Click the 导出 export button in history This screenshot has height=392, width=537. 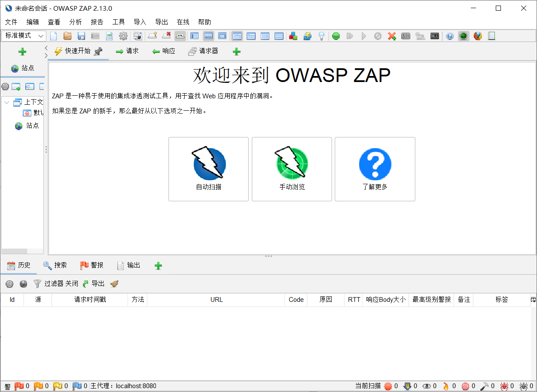93,284
